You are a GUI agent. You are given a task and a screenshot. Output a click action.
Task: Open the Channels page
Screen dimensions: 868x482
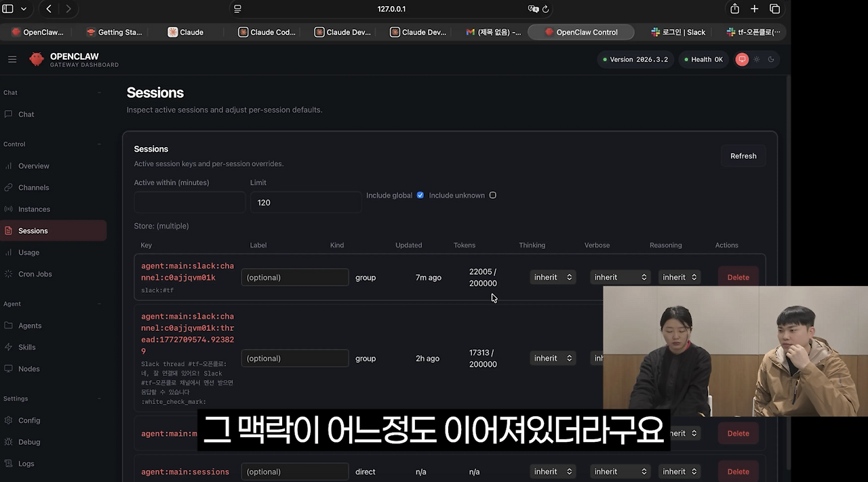pyautogui.click(x=34, y=187)
